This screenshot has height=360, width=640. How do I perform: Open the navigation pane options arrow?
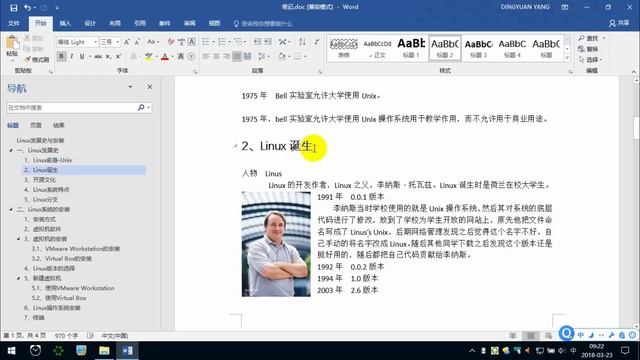click(x=130, y=87)
